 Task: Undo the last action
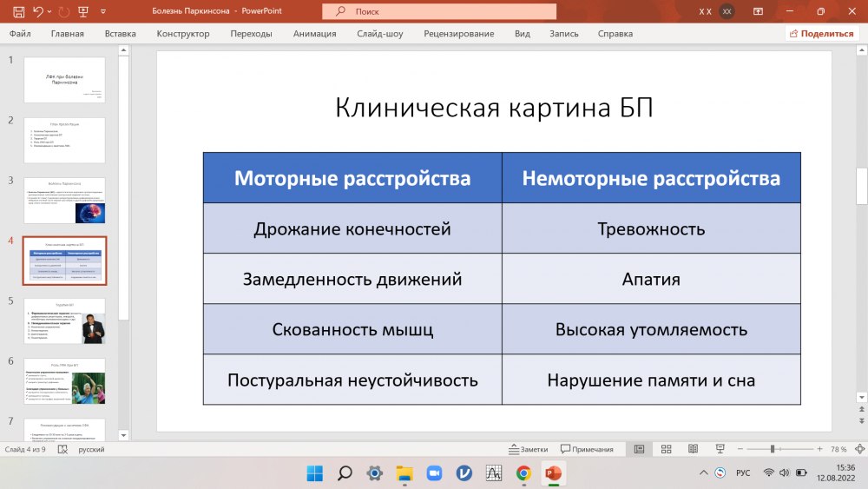38,11
